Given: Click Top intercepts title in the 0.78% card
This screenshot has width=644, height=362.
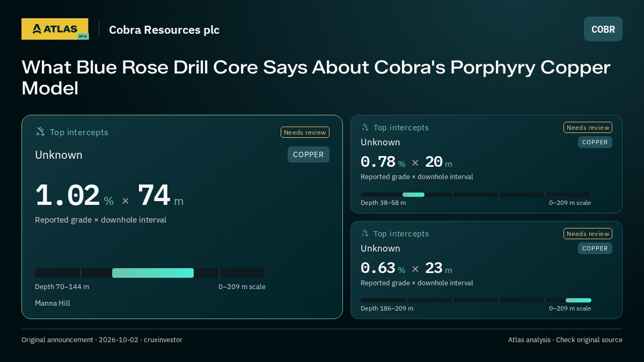Looking at the screenshot, I should (x=401, y=128).
